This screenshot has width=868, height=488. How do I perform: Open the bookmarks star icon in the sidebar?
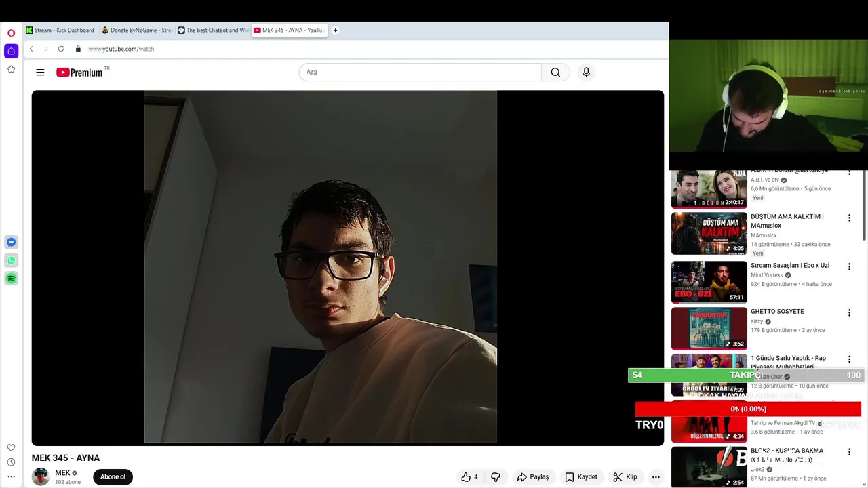click(x=11, y=69)
